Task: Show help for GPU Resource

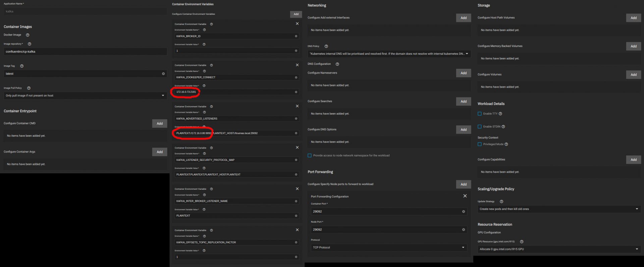Action: (522, 242)
